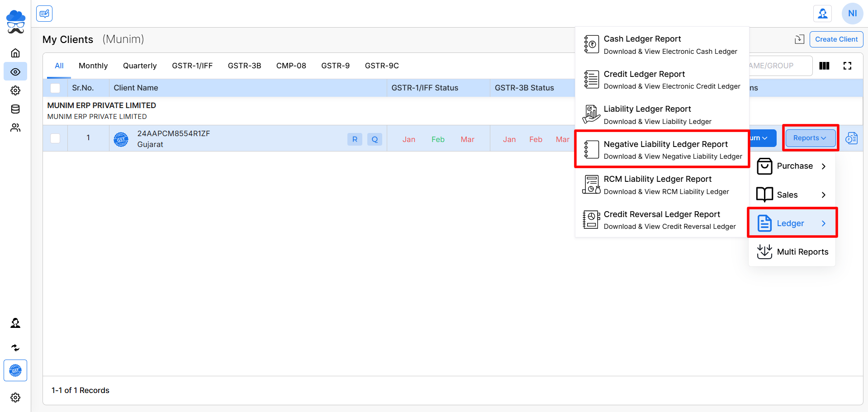Click the GST portal icon in sidebar
The height and width of the screenshot is (412, 868).
[x=15, y=370]
